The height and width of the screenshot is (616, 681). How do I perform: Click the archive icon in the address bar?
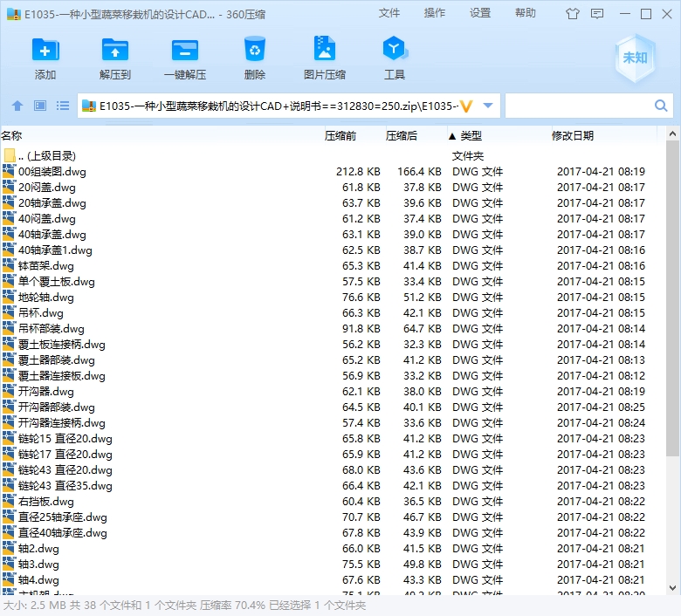(x=89, y=106)
